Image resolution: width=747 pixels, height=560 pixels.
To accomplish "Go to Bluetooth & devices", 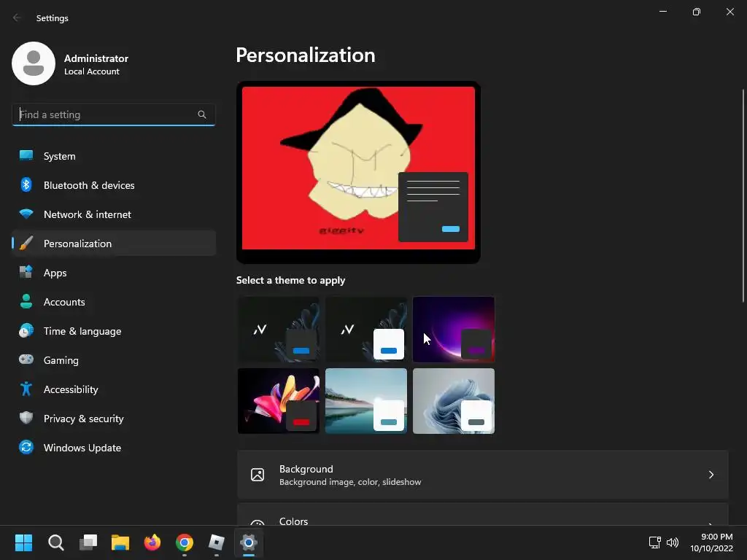I will 114,184.
